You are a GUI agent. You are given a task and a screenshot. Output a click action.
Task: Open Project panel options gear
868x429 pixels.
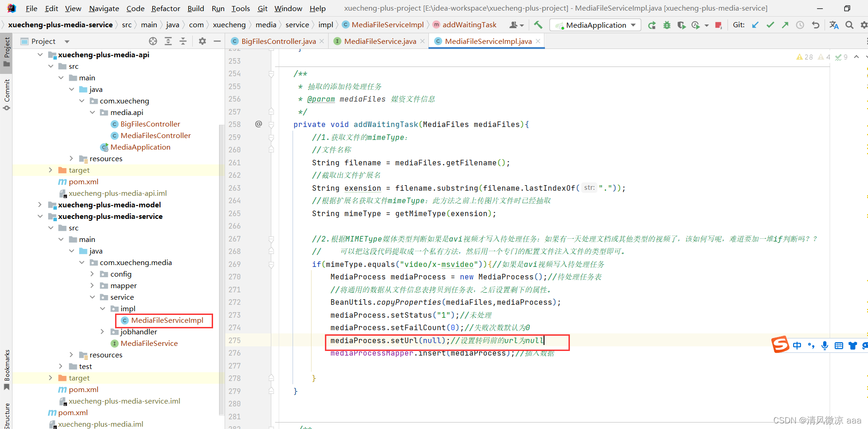(202, 41)
